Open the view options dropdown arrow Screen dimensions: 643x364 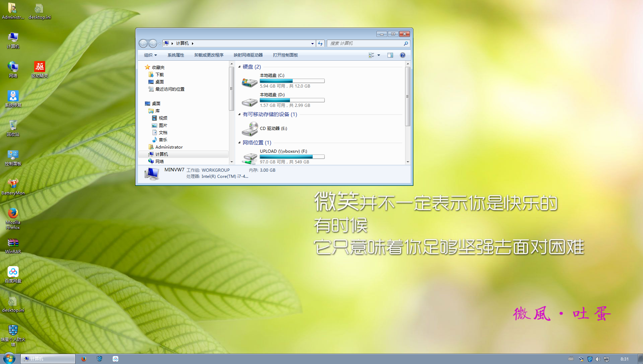click(x=379, y=55)
